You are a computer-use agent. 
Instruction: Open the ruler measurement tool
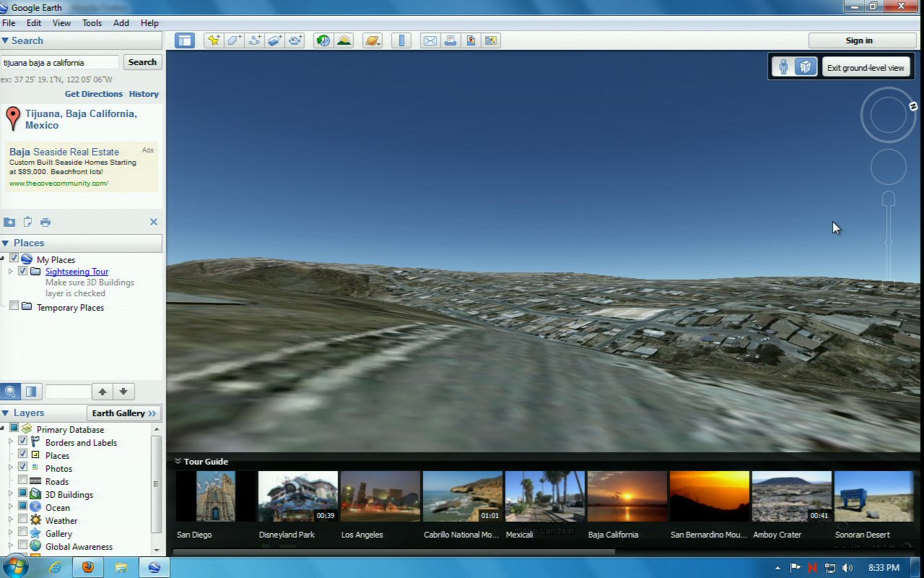(401, 40)
